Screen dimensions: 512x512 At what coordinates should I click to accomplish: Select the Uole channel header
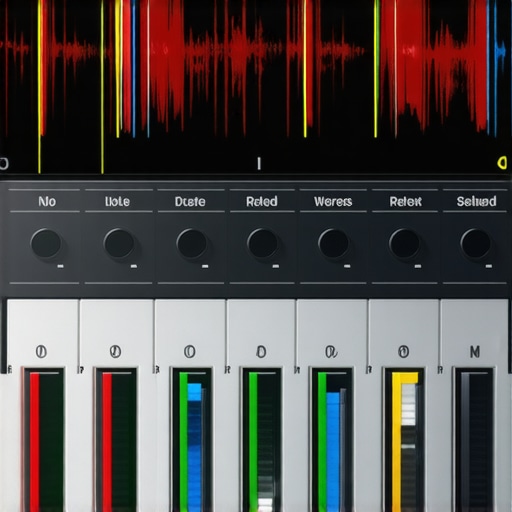[117, 201]
